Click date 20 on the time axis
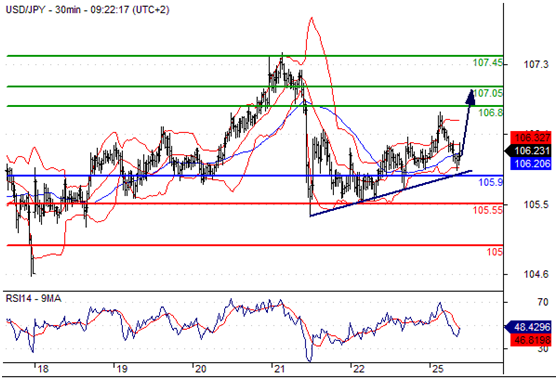The height and width of the screenshot is (380, 558). pyautogui.click(x=201, y=369)
